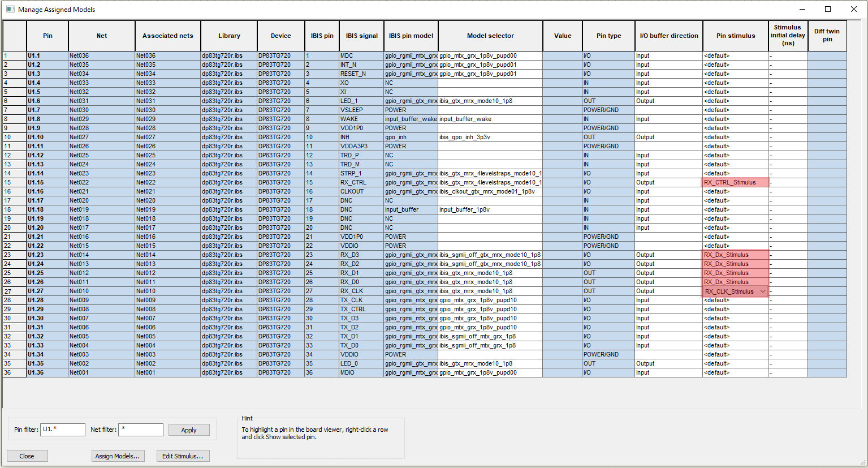Screen dimensions: 868x468
Task: Click the IBIS pin column header
Action: click(322, 36)
